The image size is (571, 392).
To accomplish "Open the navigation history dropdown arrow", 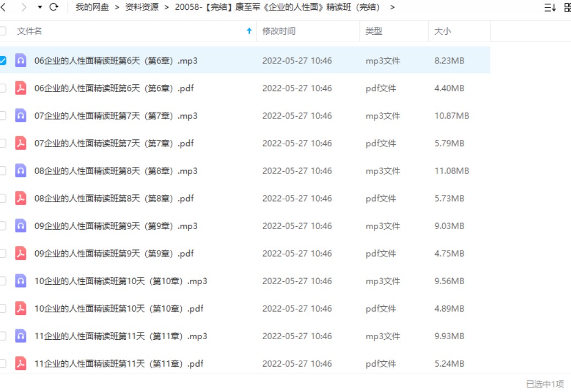I will tap(40, 7).
